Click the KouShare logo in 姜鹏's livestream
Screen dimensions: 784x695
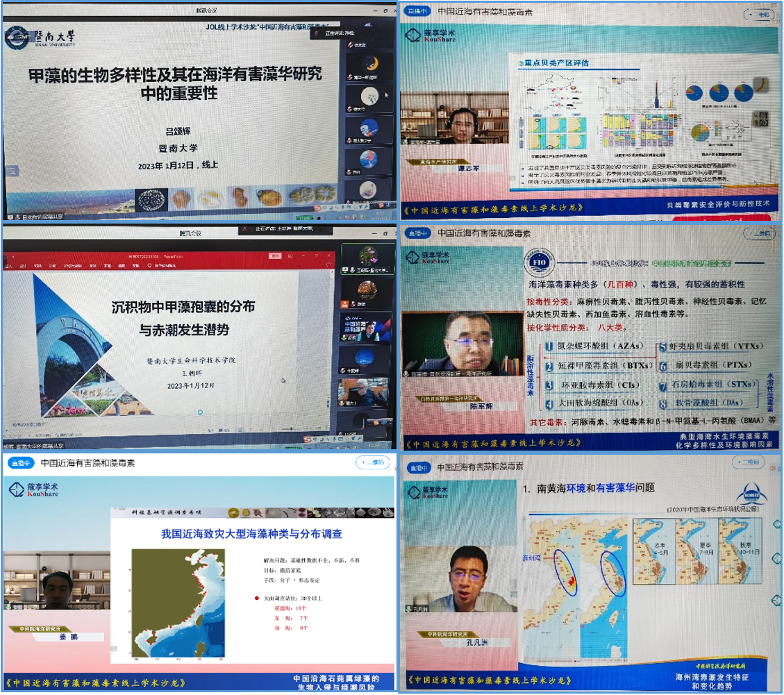coord(34,490)
